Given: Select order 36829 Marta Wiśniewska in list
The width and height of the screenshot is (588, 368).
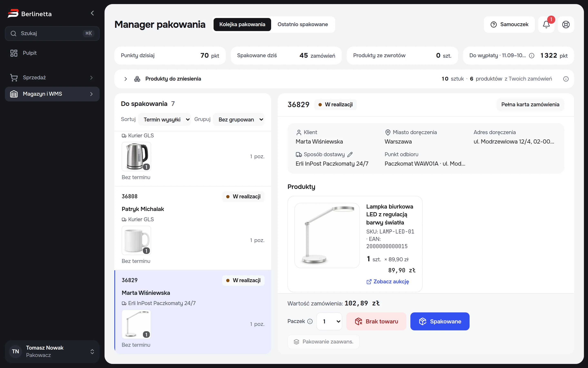Looking at the screenshot, I should (x=193, y=312).
